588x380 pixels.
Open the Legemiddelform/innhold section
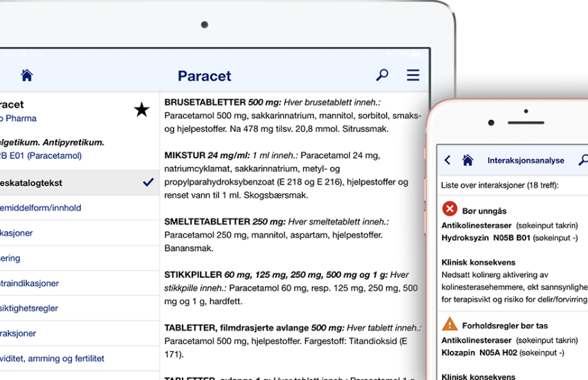coord(80,208)
